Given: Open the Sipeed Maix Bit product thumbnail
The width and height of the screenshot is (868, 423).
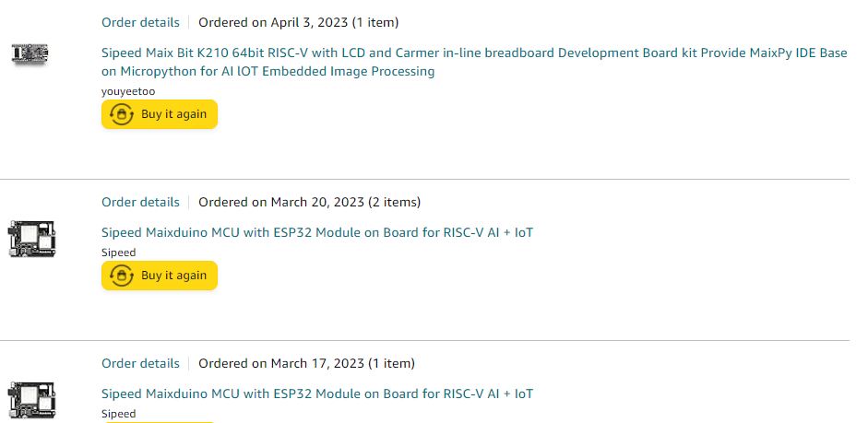Looking at the screenshot, I should click(30, 54).
